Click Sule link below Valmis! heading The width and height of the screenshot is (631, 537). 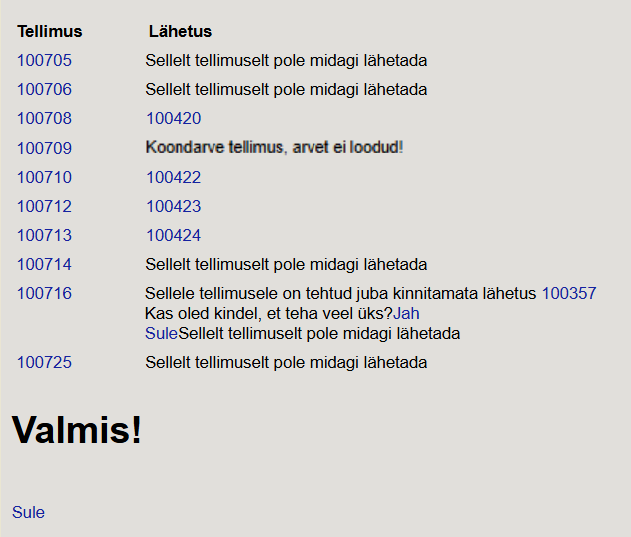pyautogui.click(x=28, y=513)
